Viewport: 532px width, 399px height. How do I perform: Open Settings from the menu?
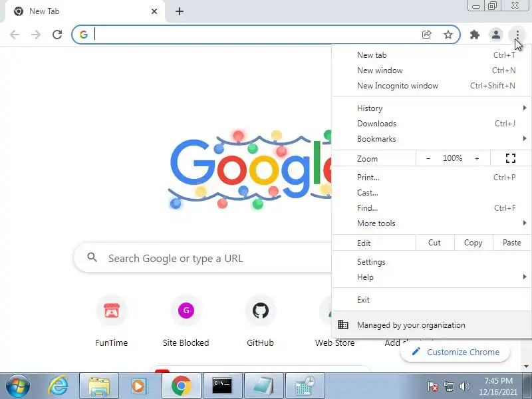(x=432, y=262)
